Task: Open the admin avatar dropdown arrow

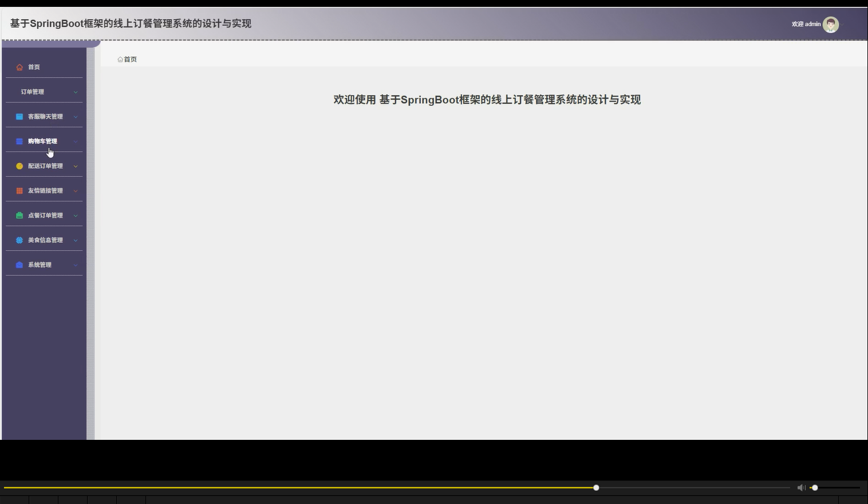Action: [843, 24]
